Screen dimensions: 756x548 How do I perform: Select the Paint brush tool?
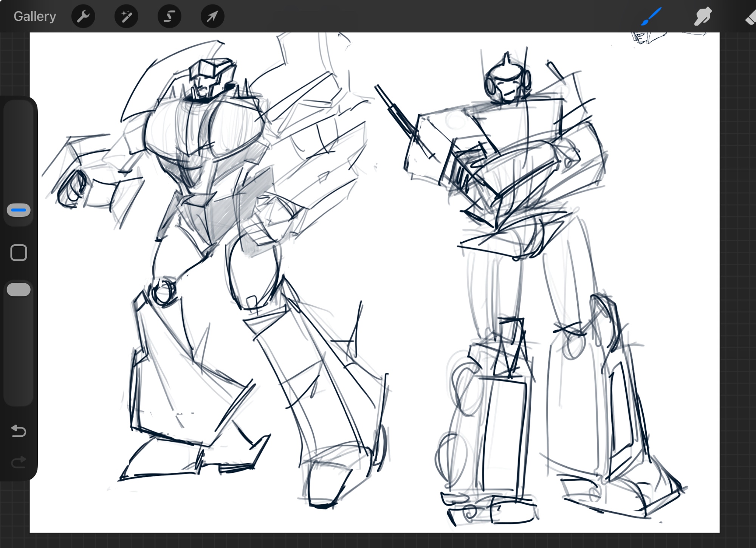(x=651, y=16)
